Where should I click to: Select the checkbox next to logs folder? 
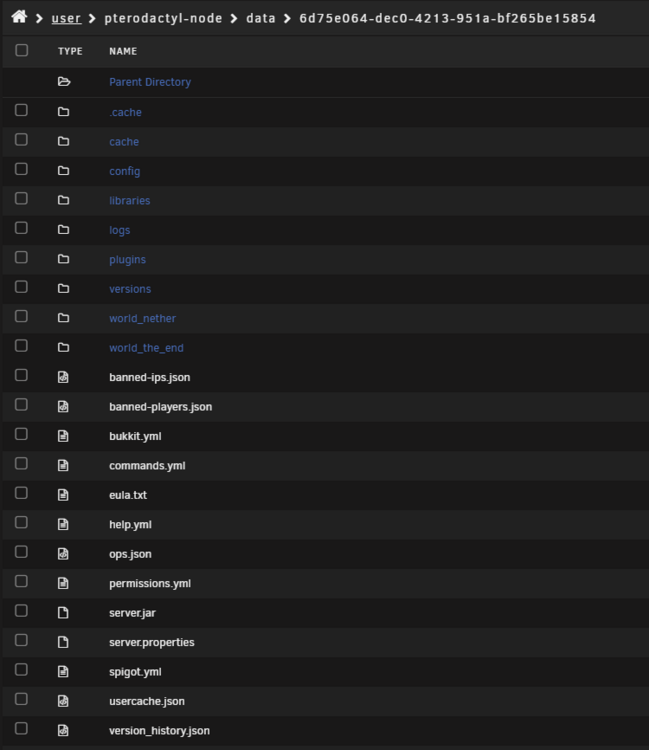coord(21,228)
